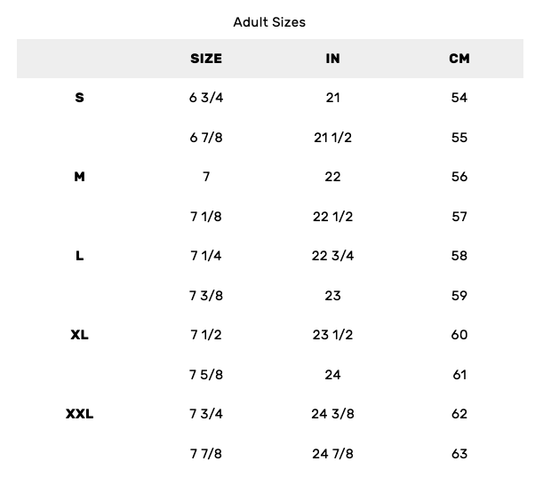Select the 24 3/8 inches cell
The image size is (535, 485).
[333, 414]
